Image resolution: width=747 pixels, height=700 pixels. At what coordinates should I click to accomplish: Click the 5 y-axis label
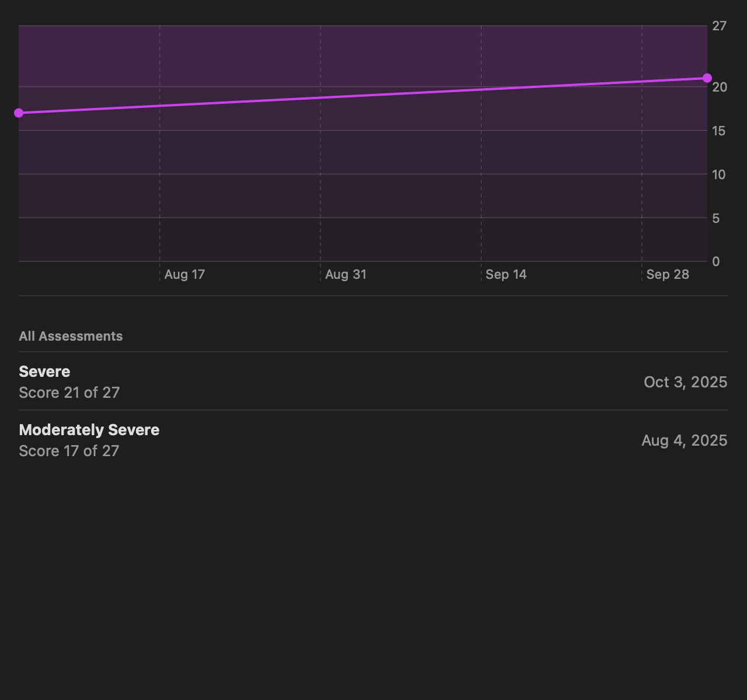[716, 219]
